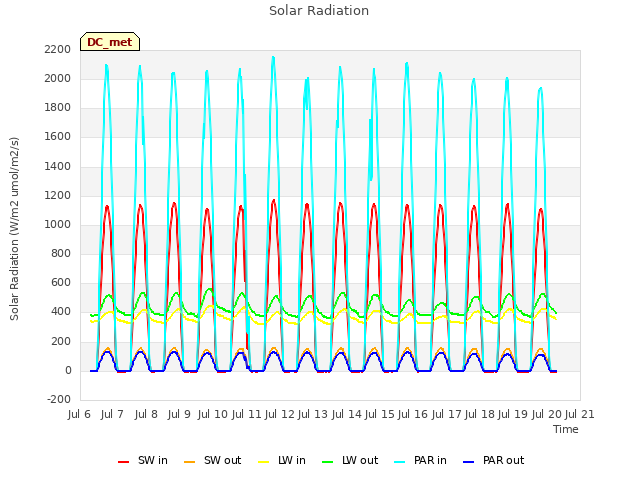Select the SW out orange legend swatch
This screenshot has height=480, width=640.
click(x=189, y=462)
